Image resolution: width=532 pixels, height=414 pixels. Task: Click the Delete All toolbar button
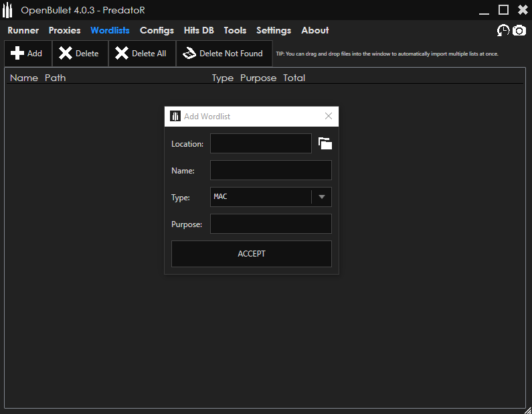(142, 54)
